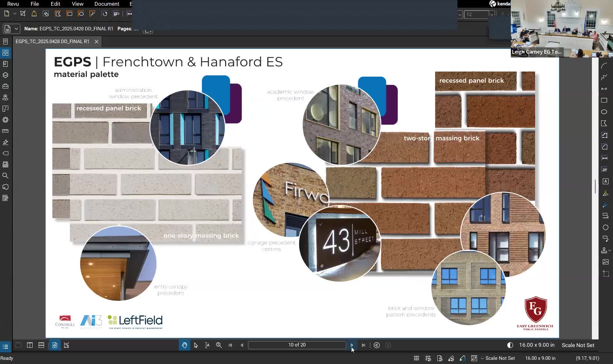613x364 pixels.
Task: Select the Dimension markup tool
Action: click(604, 89)
